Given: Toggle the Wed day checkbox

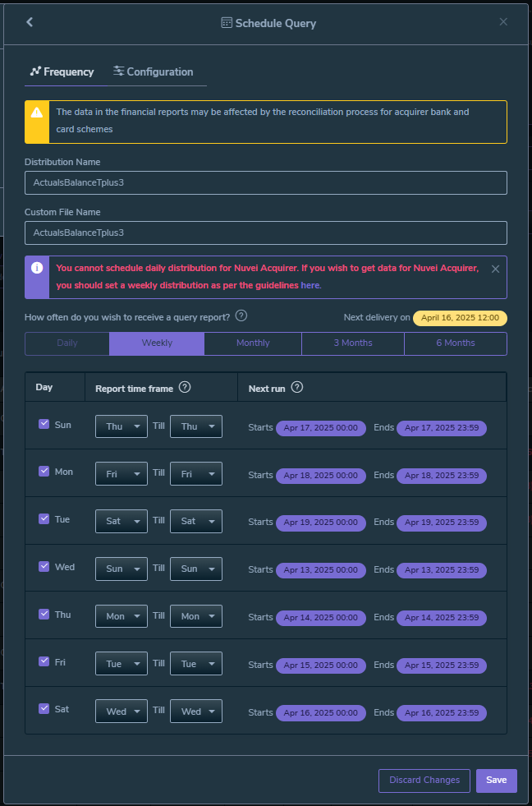Looking at the screenshot, I should tap(44, 567).
